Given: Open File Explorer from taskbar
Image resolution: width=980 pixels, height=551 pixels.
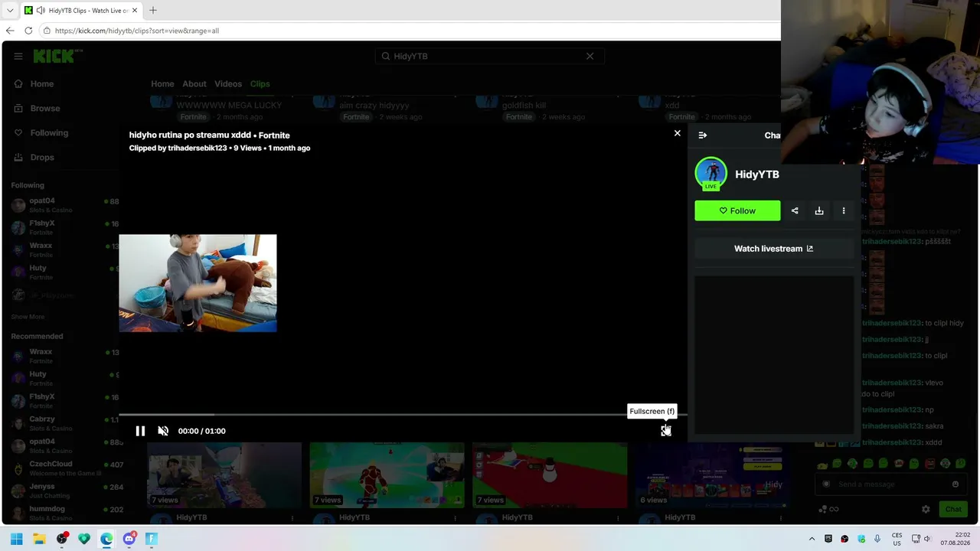Looking at the screenshot, I should point(39,539).
